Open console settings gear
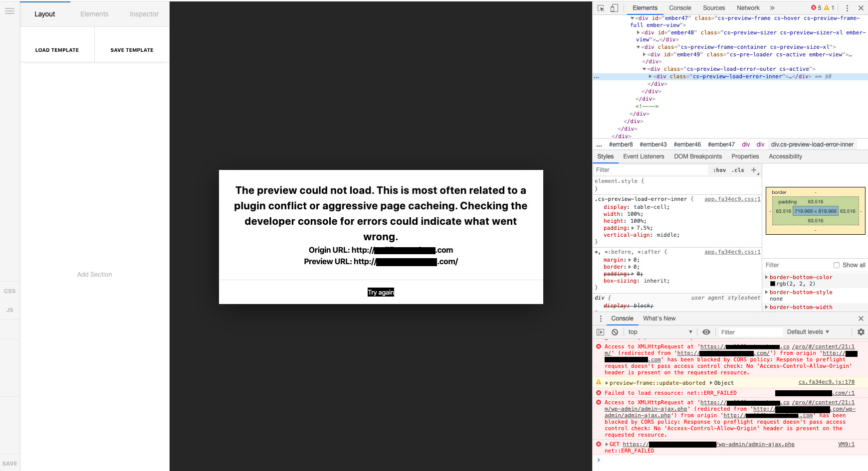The height and width of the screenshot is (471, 868). click(861, 332)
